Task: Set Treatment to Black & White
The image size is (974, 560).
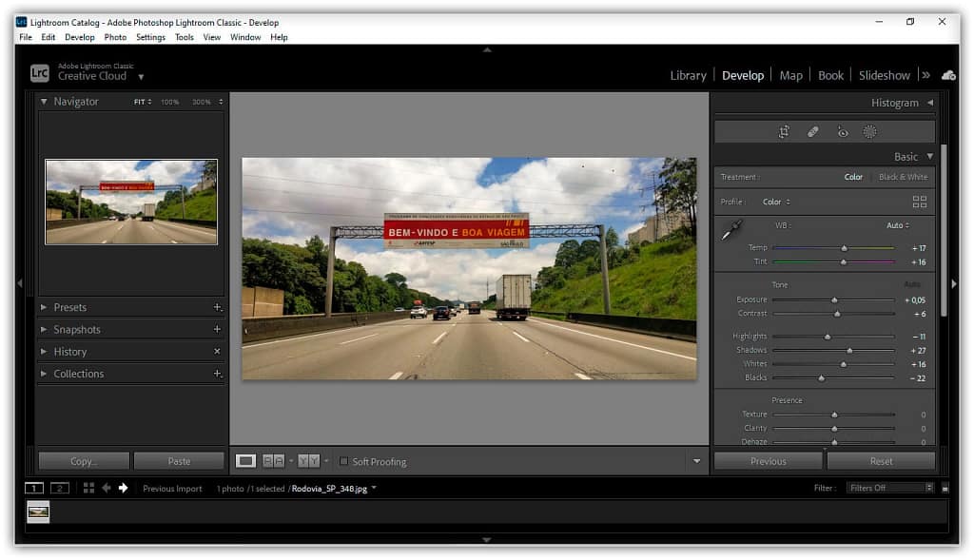Action: [904, 177]
